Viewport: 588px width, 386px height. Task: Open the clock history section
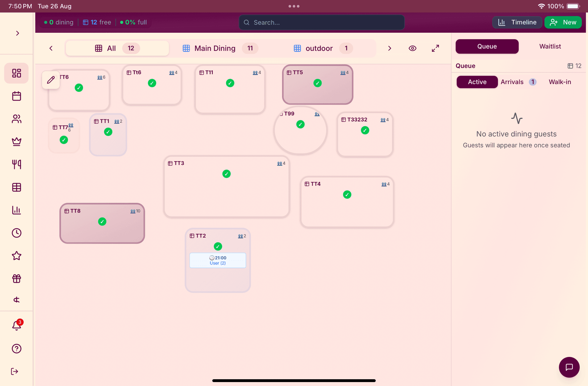click(16, 233)
